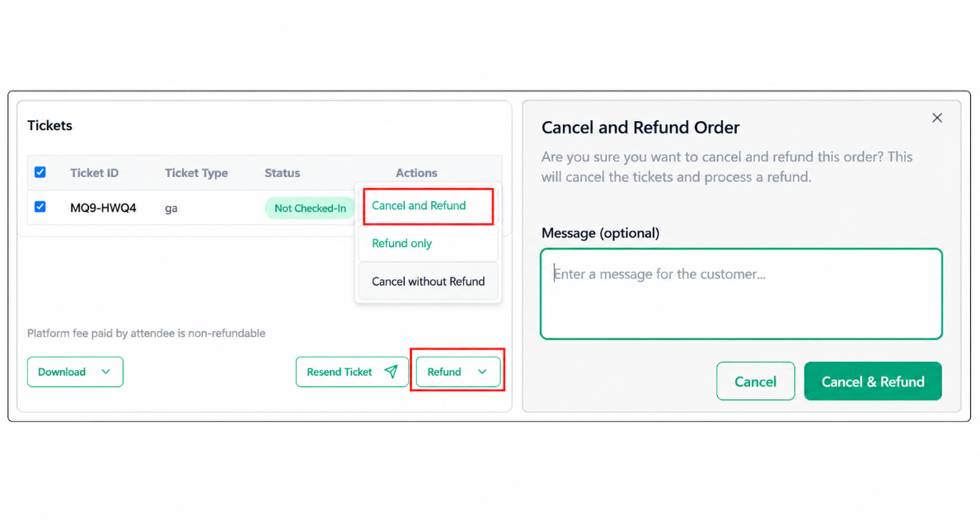Click the paper plane send icon
The width and height of the screenshot is (980, 528).
392,371
